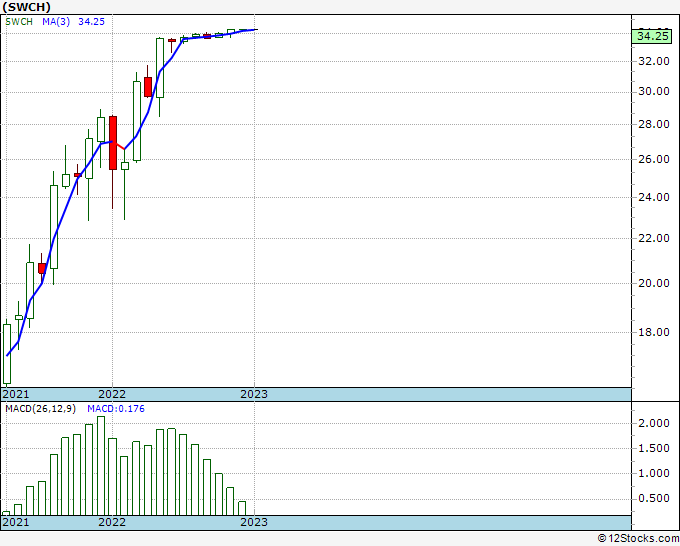680x546 pixels.
Task: Click the large red candlestick at 2022 start
Action: 113,143
